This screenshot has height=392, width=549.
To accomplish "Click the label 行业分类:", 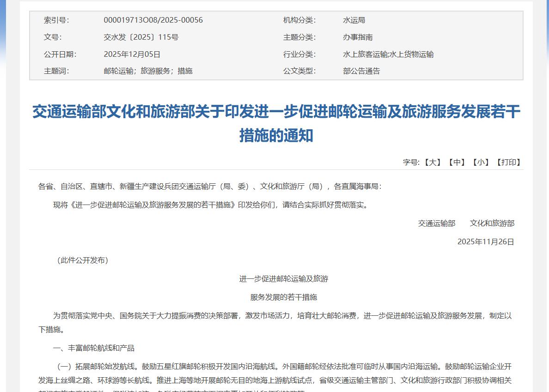I will (x=299, y=54).
